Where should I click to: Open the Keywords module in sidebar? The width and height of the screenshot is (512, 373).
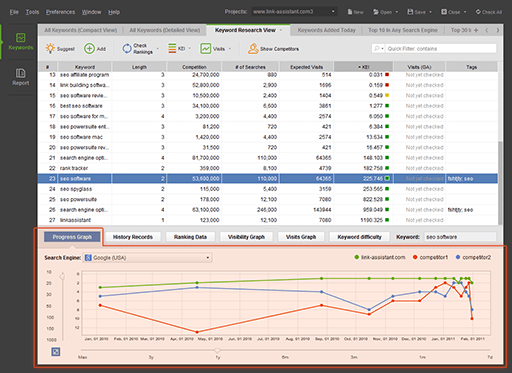click(x=20, y=42)
